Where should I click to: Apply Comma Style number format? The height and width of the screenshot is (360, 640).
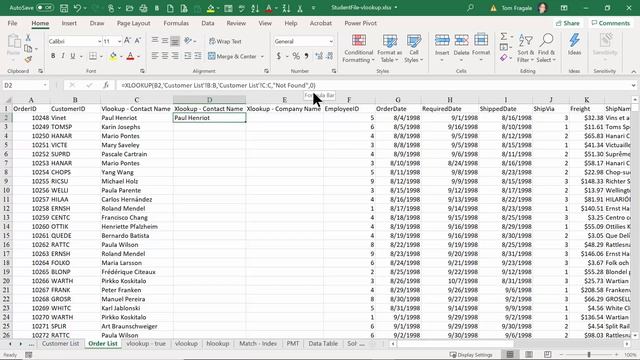307,56
